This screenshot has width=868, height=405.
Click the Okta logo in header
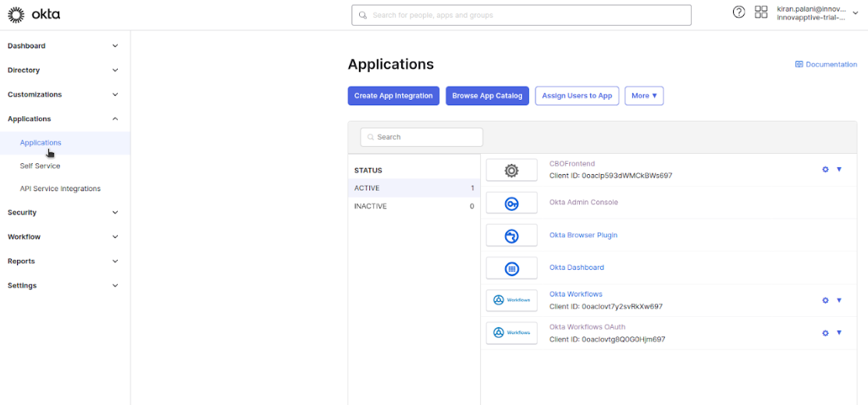pos(34,14)
